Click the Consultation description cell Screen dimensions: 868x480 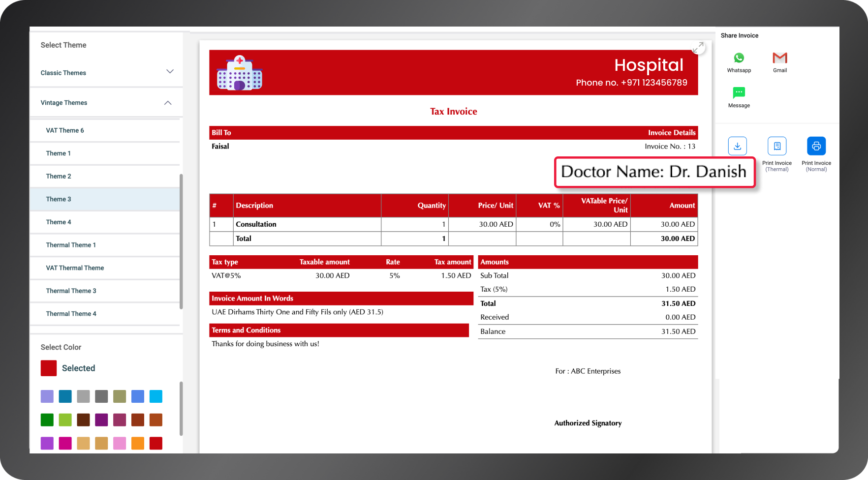(307, 224)
